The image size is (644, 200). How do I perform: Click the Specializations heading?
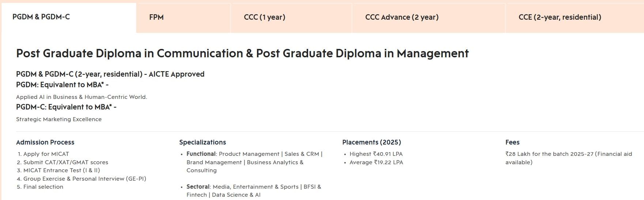coord(202,142)
